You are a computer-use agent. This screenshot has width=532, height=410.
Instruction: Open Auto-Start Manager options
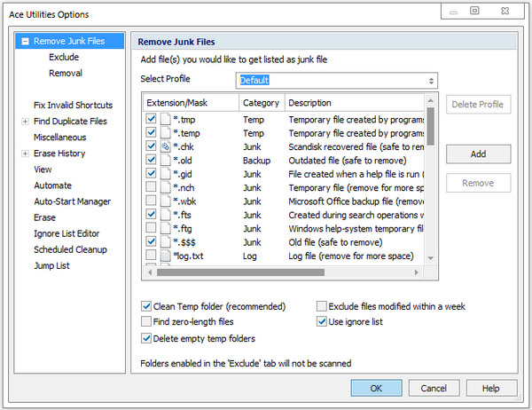[x=73, y=201]
